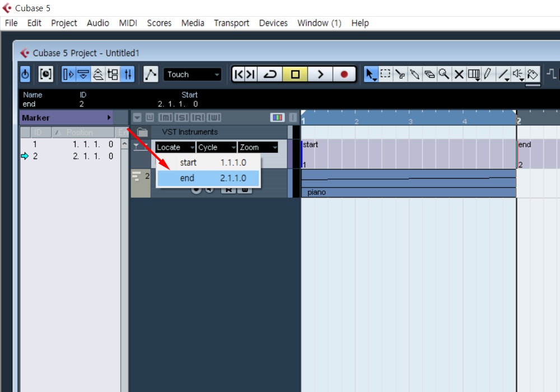Open the Locate marker dropdown

[x=175, y=147]
